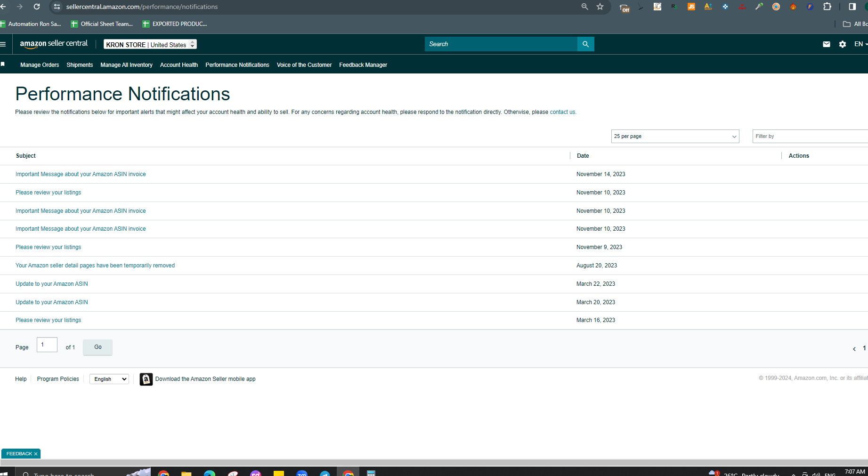The width and height of the screenshot is (868, 476).
Task: Click the Amazon Seller mobile app icon
Action: pyautogui.click(x=146, y=379)
